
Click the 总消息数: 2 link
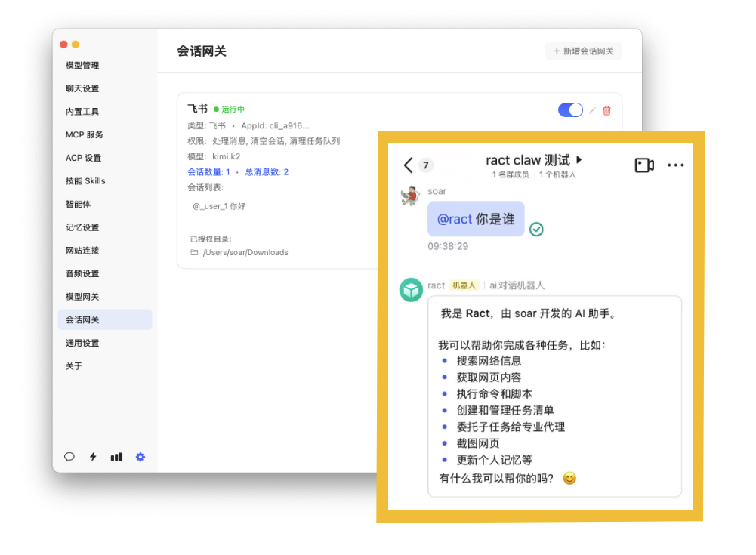(x=267, y=172)
